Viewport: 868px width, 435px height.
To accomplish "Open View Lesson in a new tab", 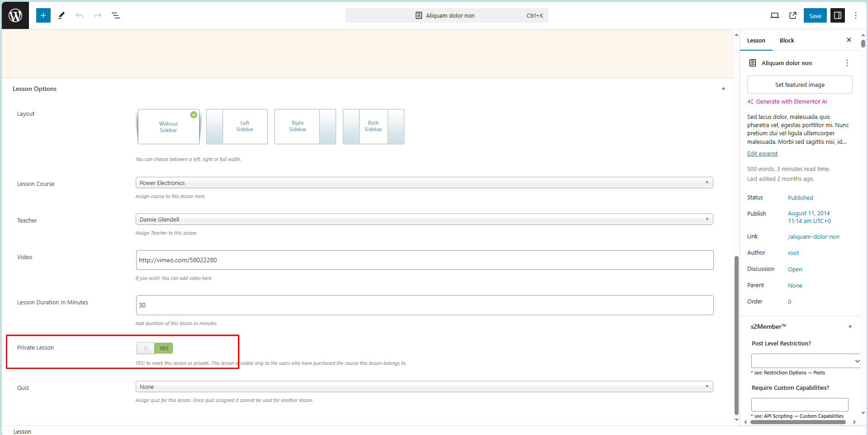I will [x=793, y=15].
